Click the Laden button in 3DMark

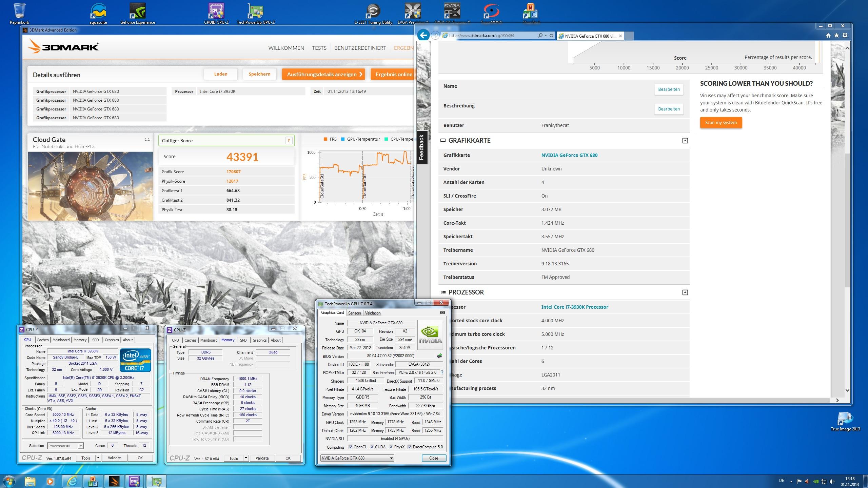221,74
